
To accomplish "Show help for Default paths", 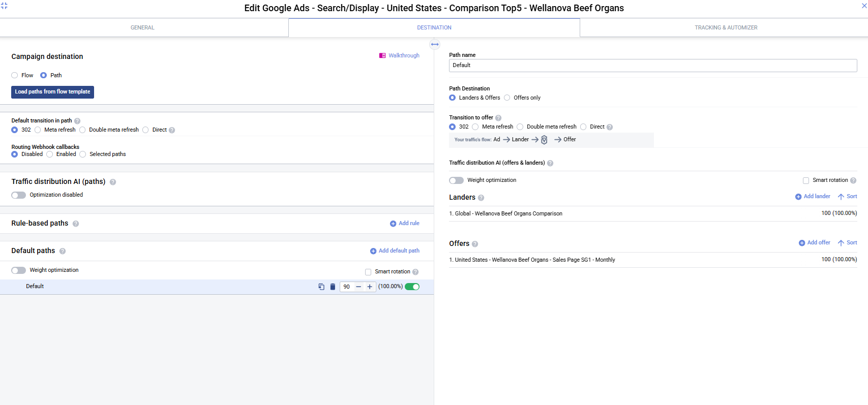I will pyautogui.click(x=63, y=251).
